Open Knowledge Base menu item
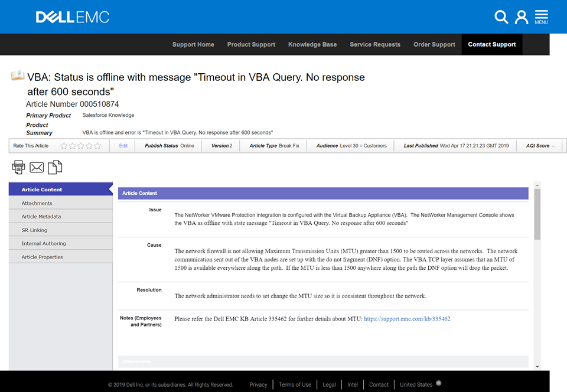This screenshot has height=392, width=567. click(x=312, y=44)
